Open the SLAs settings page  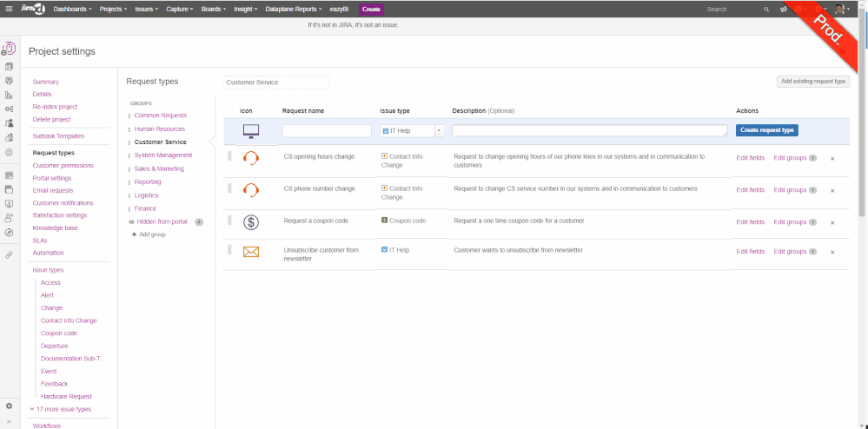point(40,241)
